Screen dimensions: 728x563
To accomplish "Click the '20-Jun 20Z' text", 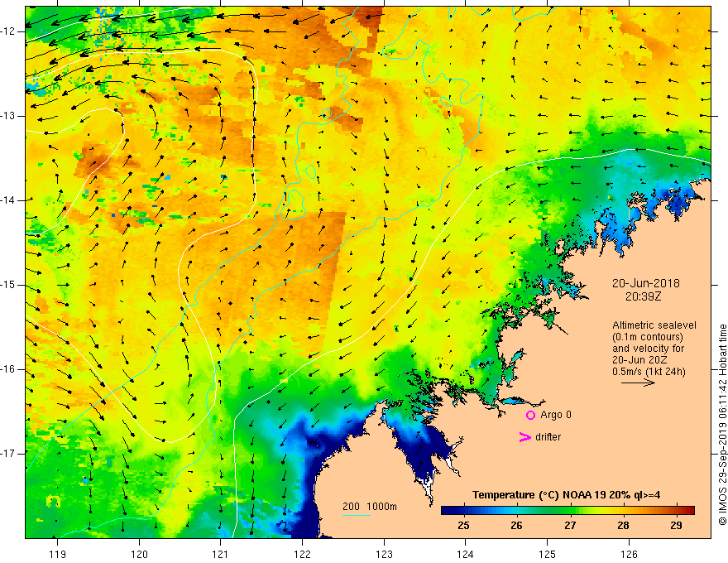I will (x=641, y=360).
